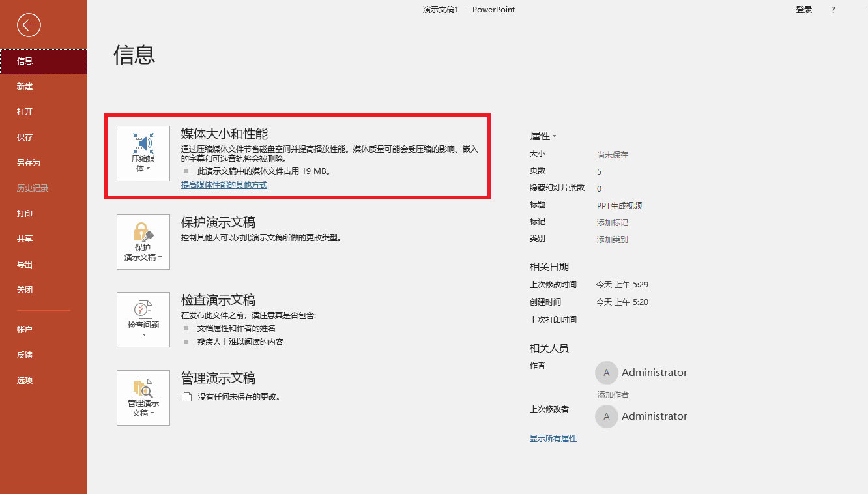Viewport: 868px width, 494px height.
Task: Open the 检查问题 check for issues dropdown
Action: (143, 320)
